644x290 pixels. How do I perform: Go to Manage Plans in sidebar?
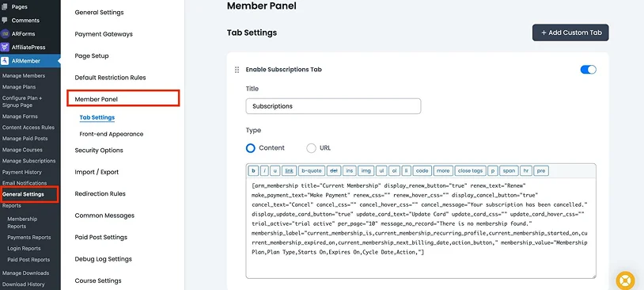[x=18, y=87]
